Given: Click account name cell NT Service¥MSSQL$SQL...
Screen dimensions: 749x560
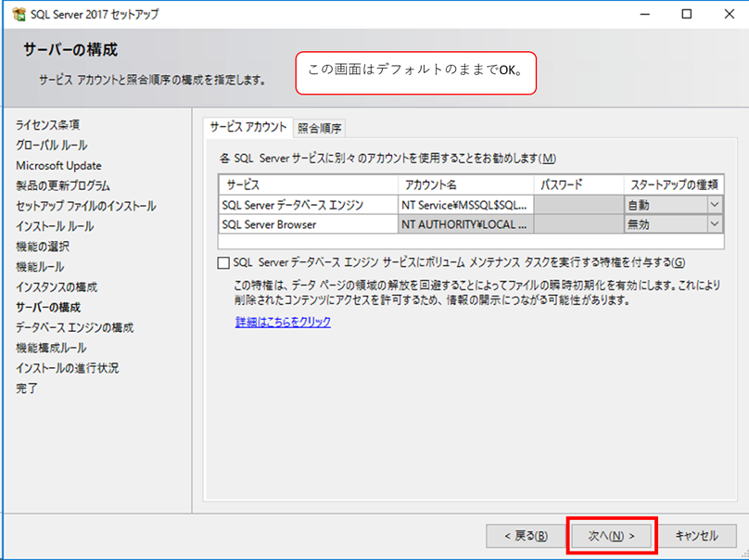Looking at the screenshot, I should coord(465,205).
